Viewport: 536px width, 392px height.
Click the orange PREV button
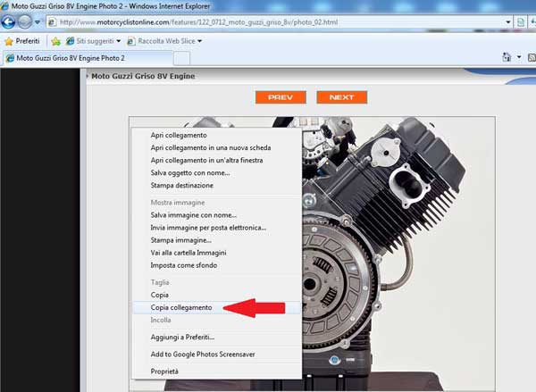pyautogui.click(x=281, y=97)
